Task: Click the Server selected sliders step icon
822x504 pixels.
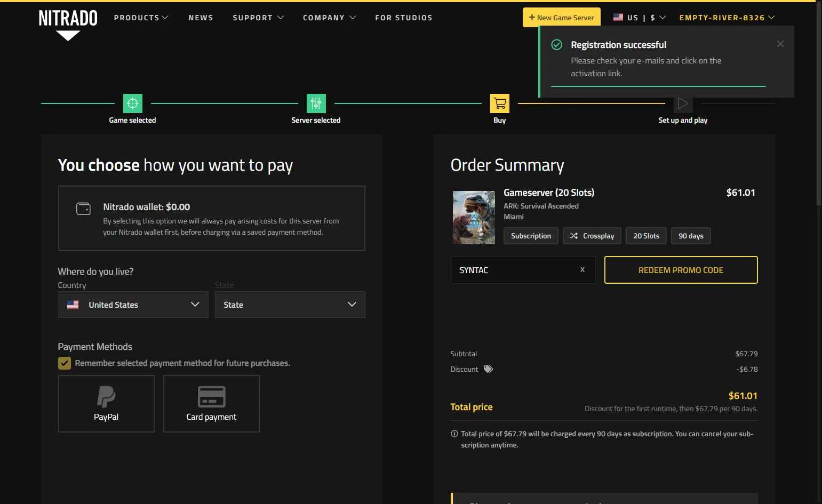Action: click(316, 103)
